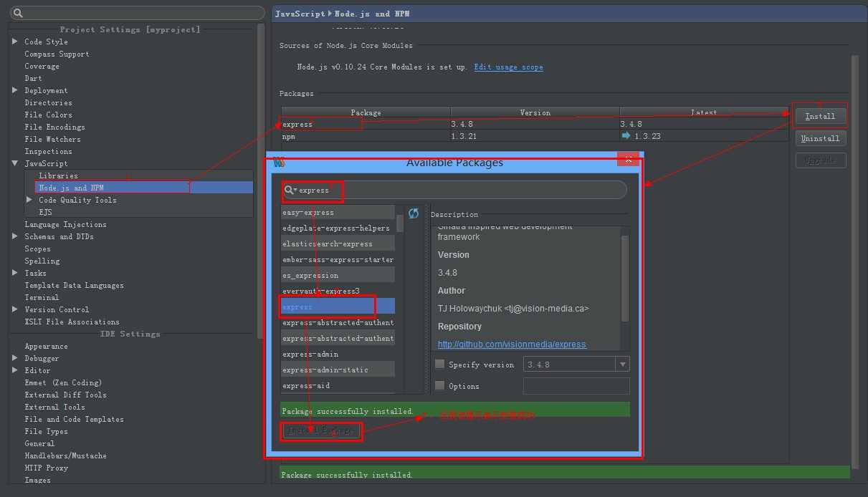This screenshot has height=497, width=868.
Task: Select edgeplate-express-helpers in the list
Action: pyautogui.click(x=338, y=228)
